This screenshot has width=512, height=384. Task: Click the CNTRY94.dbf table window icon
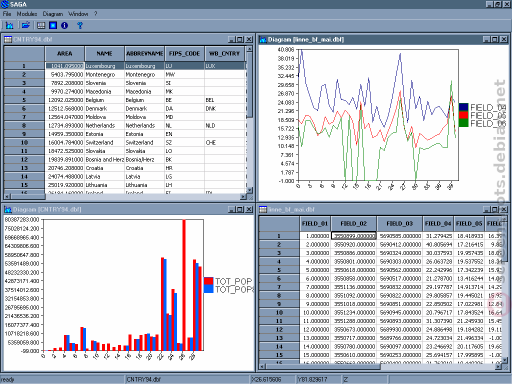(8, 39)
